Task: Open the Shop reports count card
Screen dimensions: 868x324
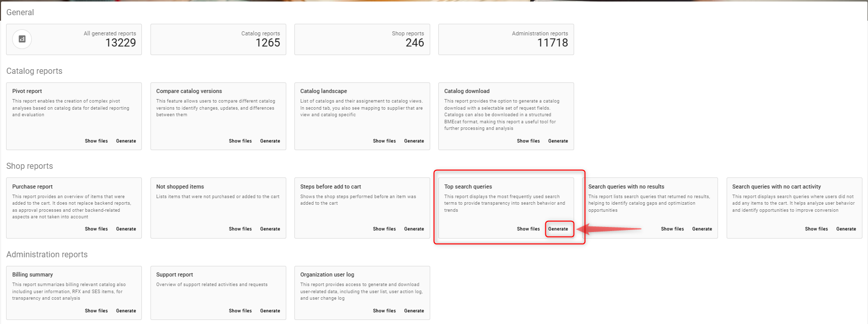Action: [x=362, y=39]
